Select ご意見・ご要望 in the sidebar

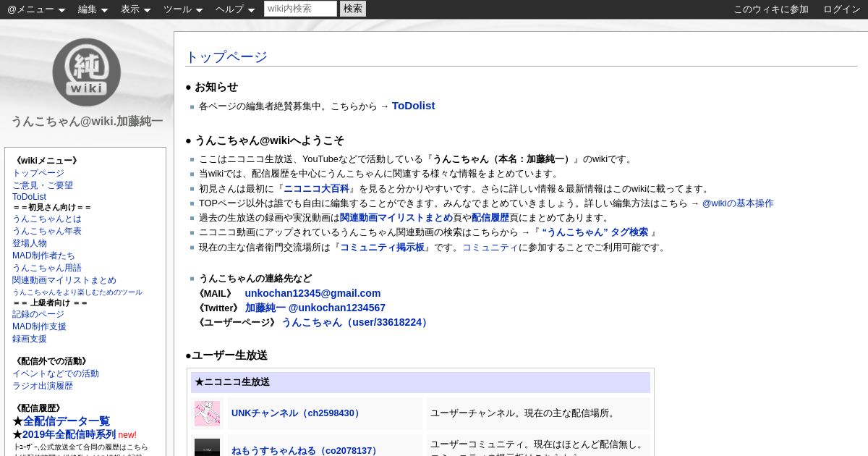pyautogui.click(x=43, y=185)
